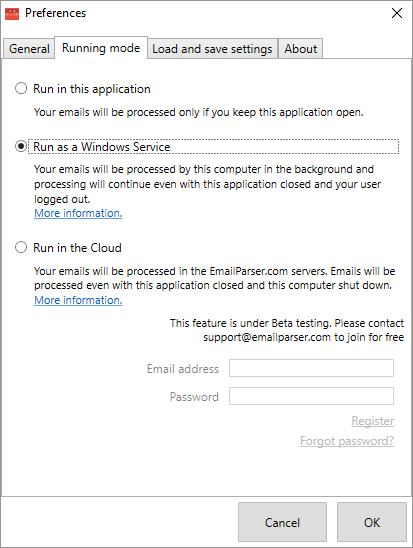Viewport: 413px width, 548px height.
Task: Click the Password input field
Action: (x=311, y=396)
